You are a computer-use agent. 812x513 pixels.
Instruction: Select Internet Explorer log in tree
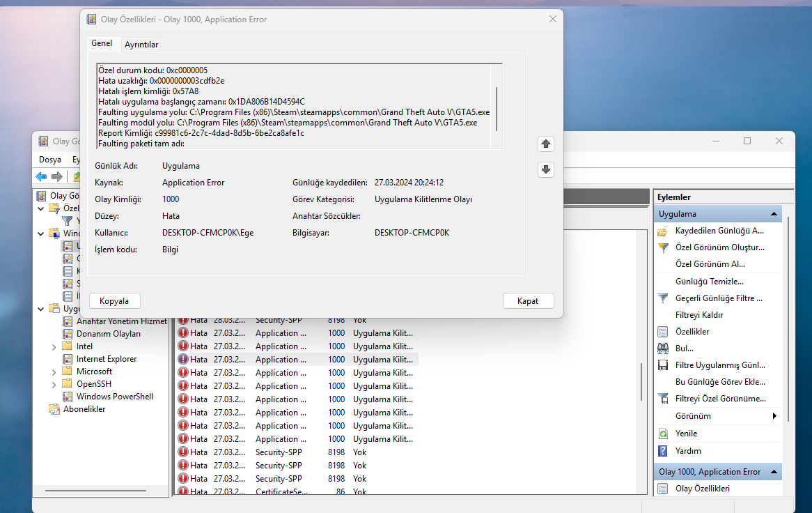[x=106, y=359]
